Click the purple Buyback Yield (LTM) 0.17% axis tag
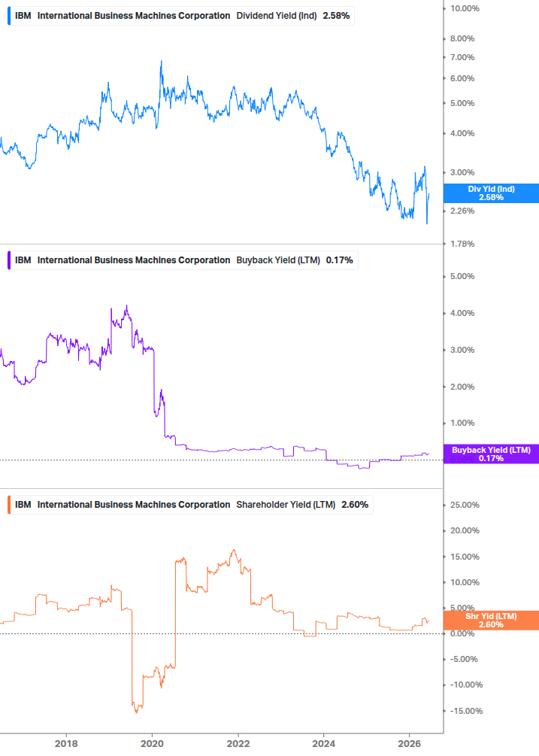 [x=491, y=454]
